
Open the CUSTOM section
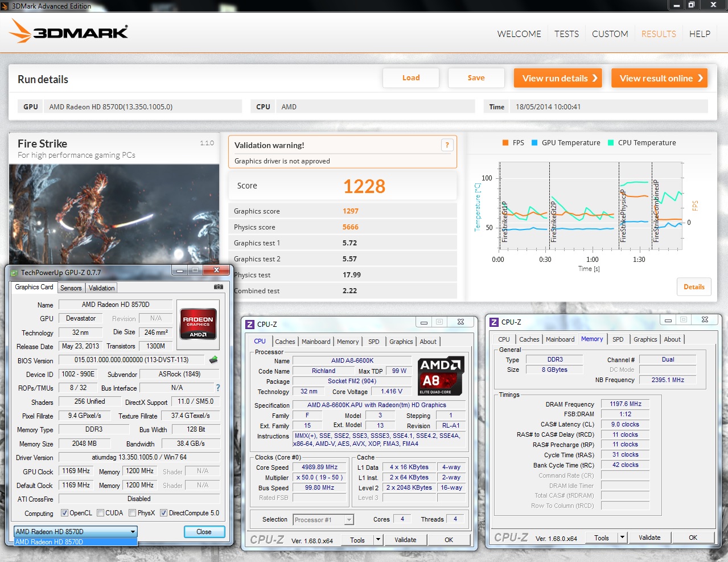610,34
